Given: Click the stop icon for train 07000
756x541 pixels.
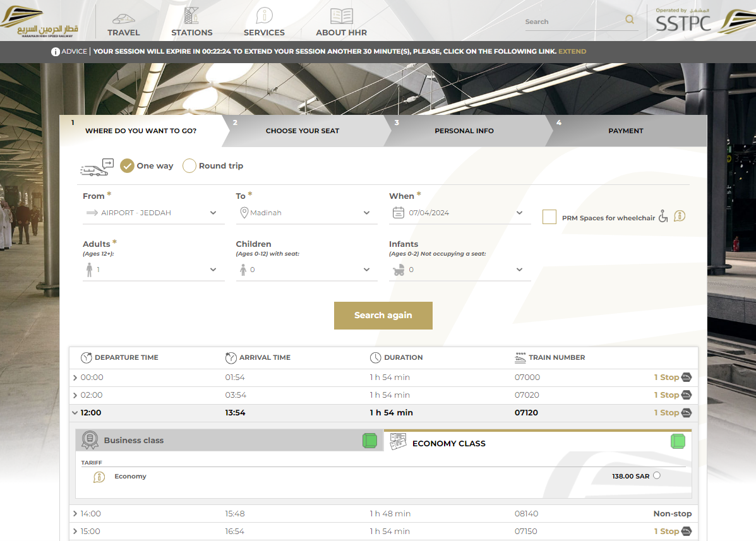Looking at the screenshot, I should (x=686, y=378).
